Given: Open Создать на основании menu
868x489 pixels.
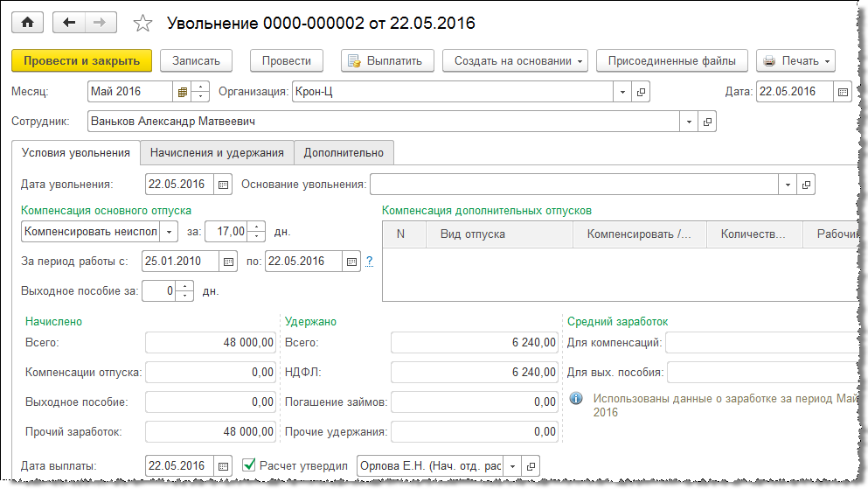Looking at the screenshot, I should [516, 61].
